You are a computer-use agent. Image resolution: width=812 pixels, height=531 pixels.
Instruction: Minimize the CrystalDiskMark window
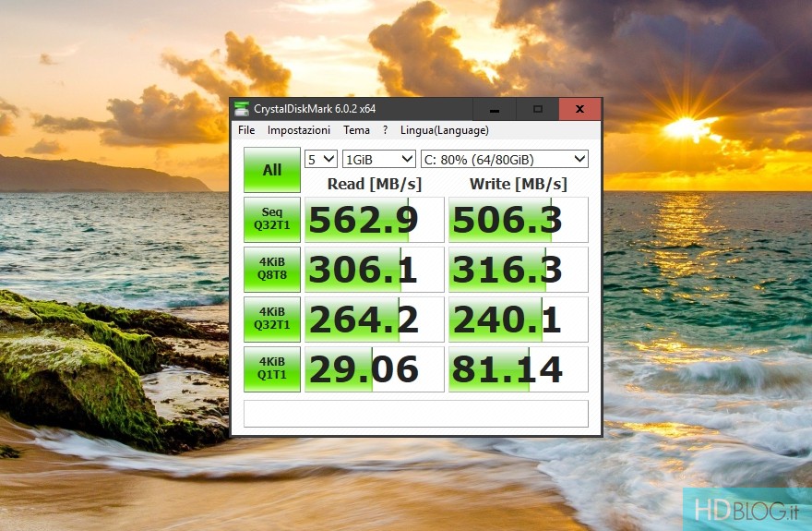494,109
